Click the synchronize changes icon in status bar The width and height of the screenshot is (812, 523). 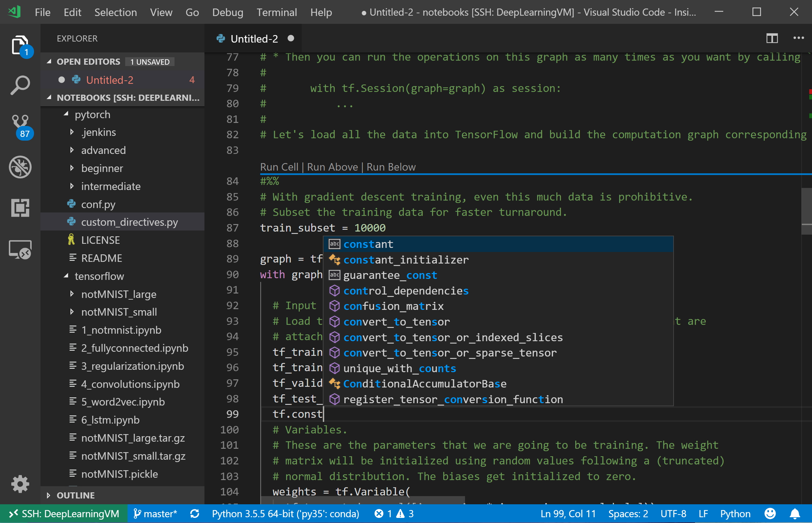click(x=195, y=513)
